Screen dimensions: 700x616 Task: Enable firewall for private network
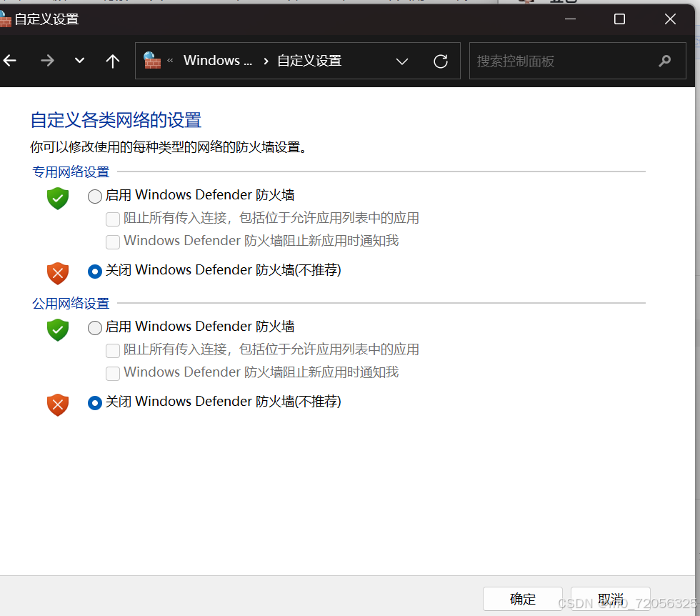(x=94, y=196)
